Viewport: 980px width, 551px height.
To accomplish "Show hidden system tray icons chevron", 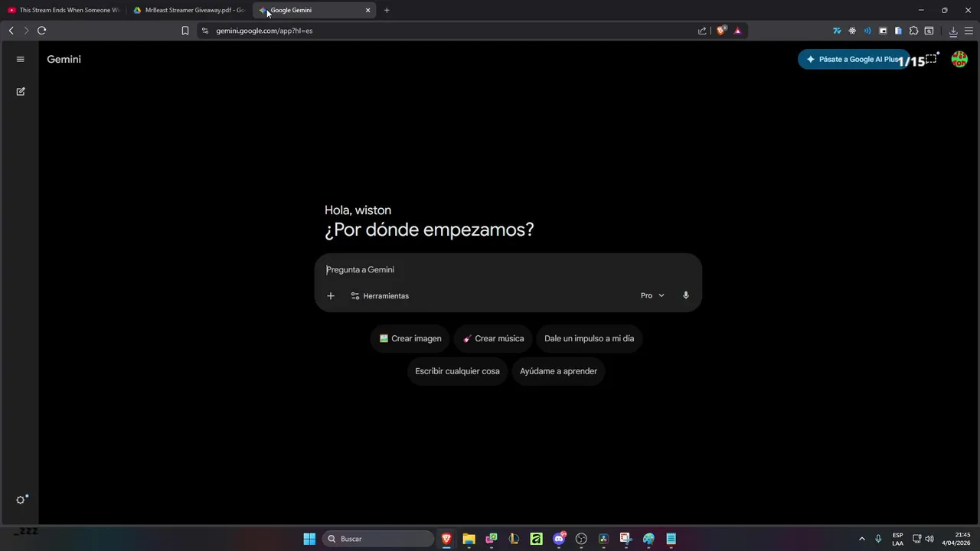I will 862,539.
